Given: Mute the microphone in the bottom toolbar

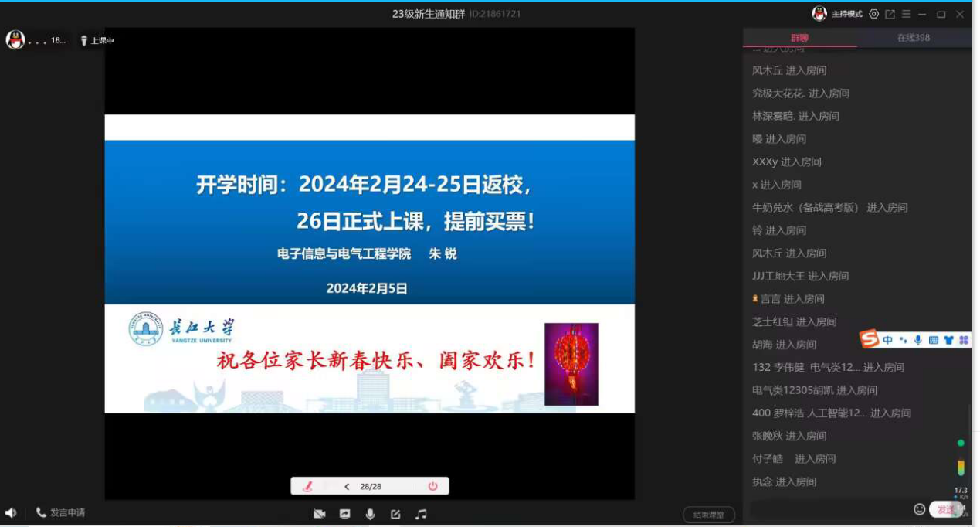Looking at the screenshot, I should [x=371, y=514].
